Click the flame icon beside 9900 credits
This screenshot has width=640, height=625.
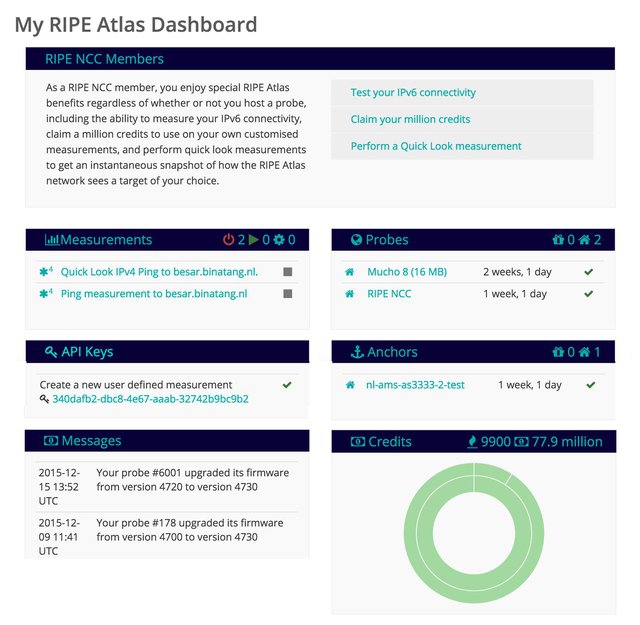[472, 442]
